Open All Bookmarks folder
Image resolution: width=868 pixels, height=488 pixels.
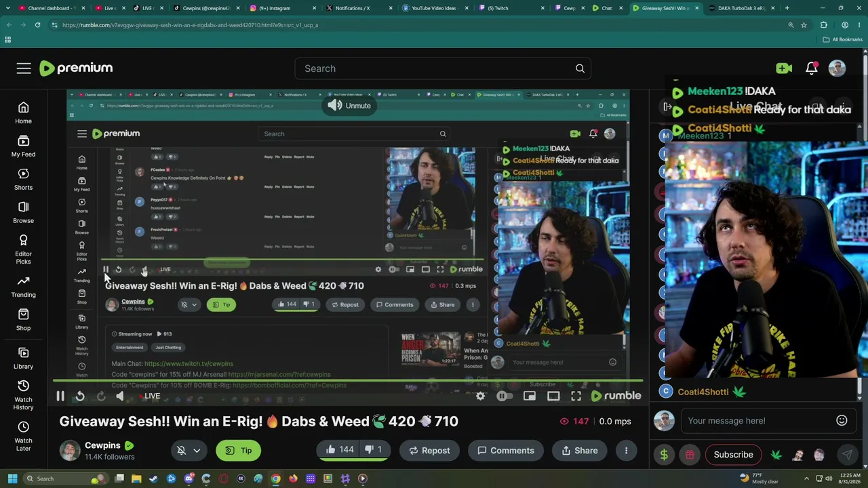842,39
